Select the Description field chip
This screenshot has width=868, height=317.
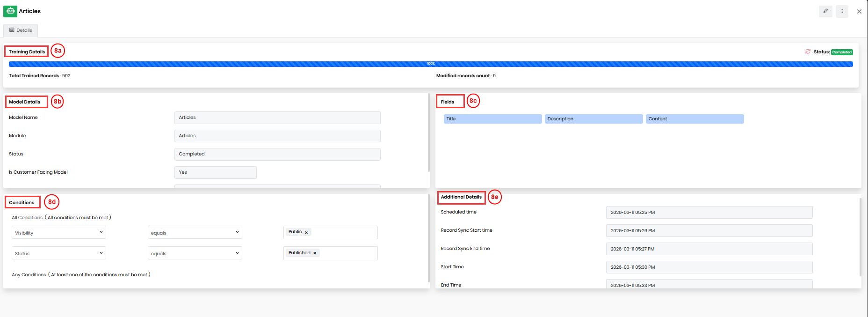pyautogui.click(x=593, y=119)
